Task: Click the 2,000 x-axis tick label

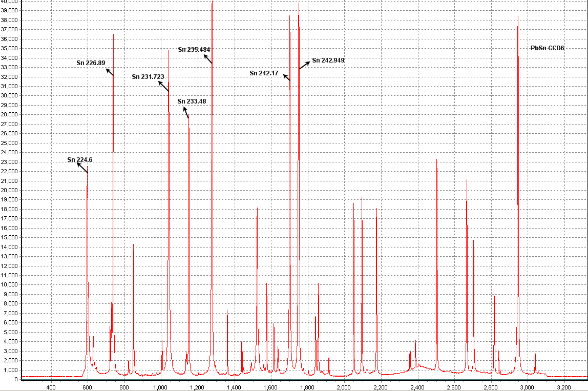Action: point(344,387)
